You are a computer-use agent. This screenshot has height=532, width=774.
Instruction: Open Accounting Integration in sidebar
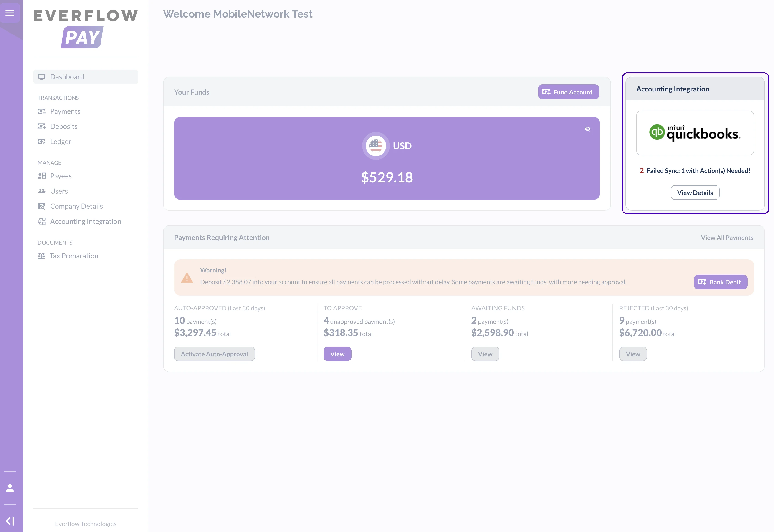[79, 222]
